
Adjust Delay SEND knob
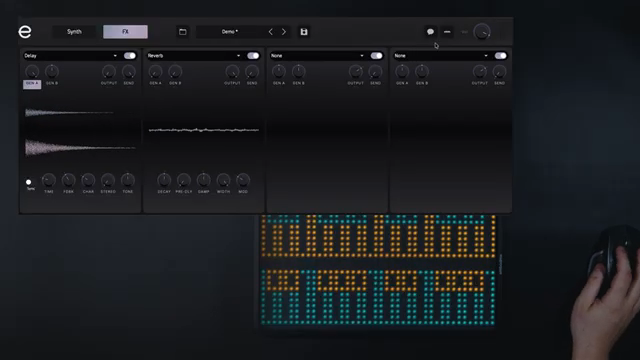pyautogui.click(x=129, y=72)
